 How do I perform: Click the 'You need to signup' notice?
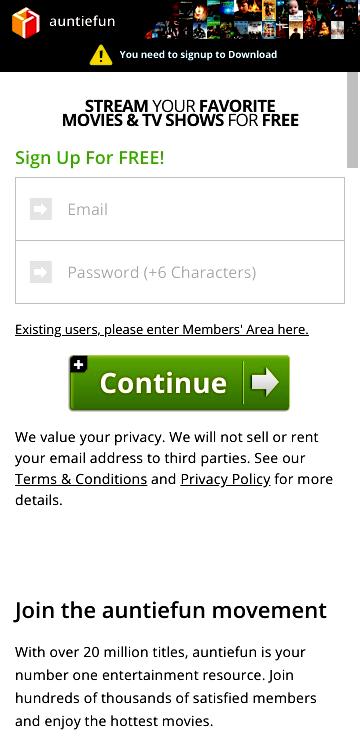click(198, 54)
